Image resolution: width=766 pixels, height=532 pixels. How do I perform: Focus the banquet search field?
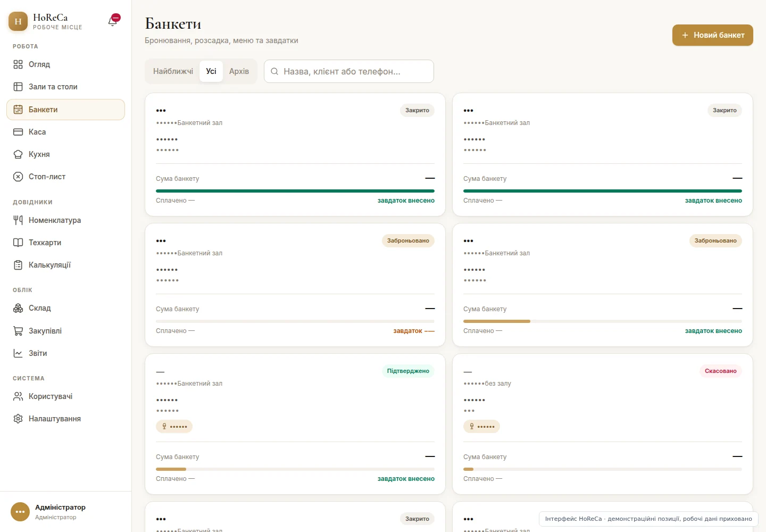pyautogui.click(x=349, y=71)
